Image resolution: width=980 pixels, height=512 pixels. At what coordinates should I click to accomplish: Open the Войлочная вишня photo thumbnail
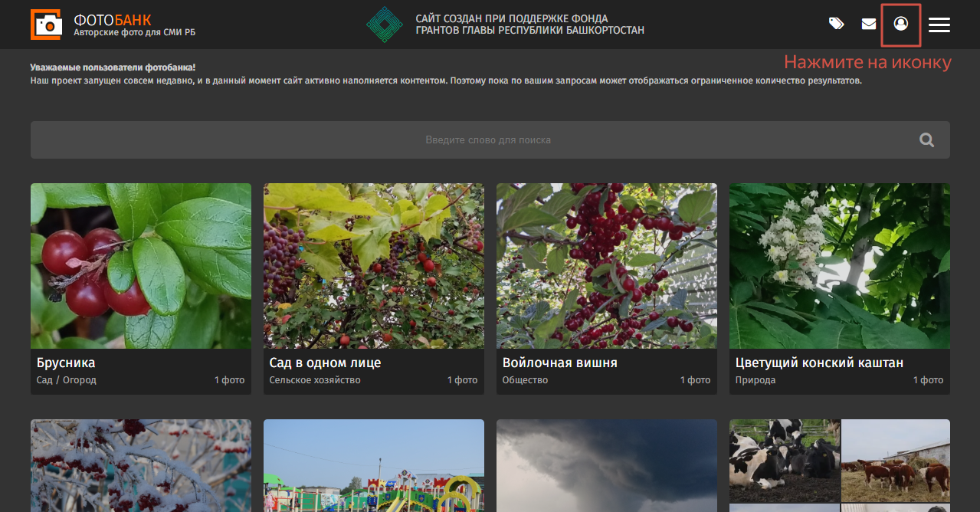607,266
